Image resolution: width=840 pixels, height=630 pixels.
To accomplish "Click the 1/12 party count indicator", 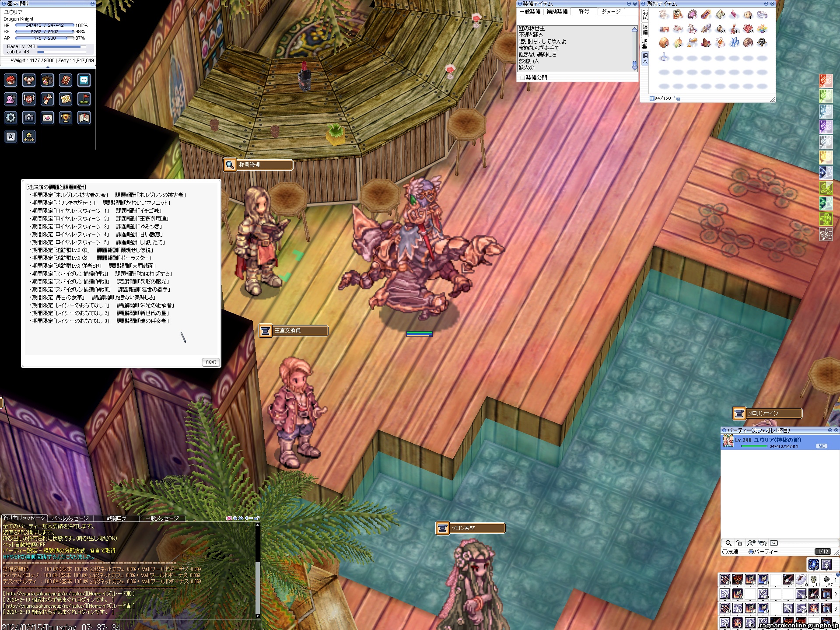I will 823,552.
